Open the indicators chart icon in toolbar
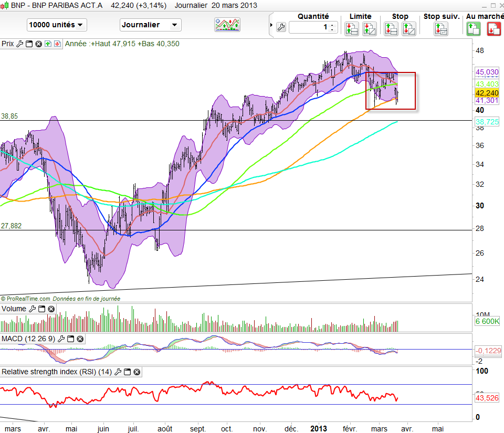 pyautogui.click(x=227, y=25)
